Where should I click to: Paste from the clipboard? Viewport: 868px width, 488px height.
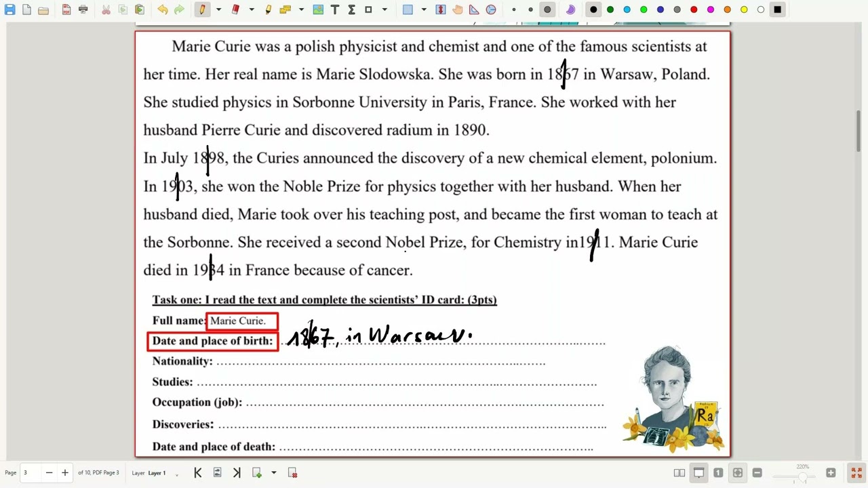[x=140, y=9]
